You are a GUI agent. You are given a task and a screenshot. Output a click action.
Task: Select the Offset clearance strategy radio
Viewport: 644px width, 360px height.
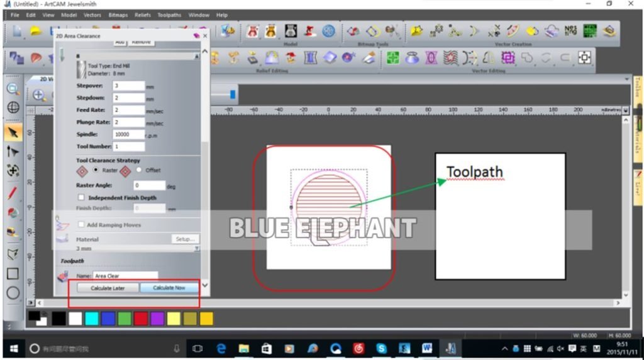coord(139,170)
